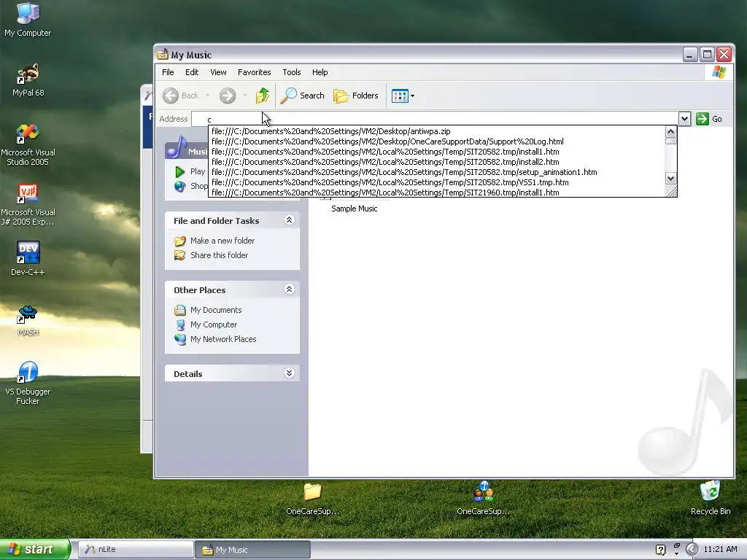Select SIT20582.tmp/install2.htm suggestion
The height and width of the screenshot is (560, 747).
tap(437, 162)
